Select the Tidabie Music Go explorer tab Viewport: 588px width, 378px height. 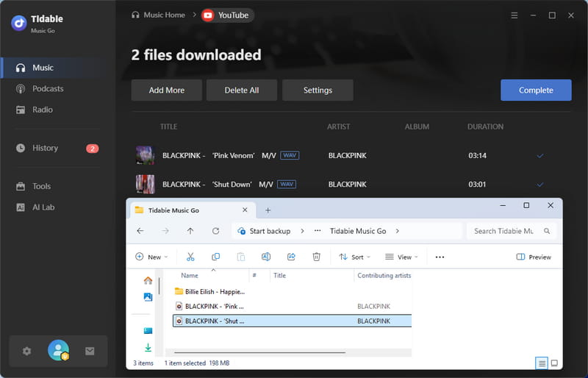click(193, 210)
